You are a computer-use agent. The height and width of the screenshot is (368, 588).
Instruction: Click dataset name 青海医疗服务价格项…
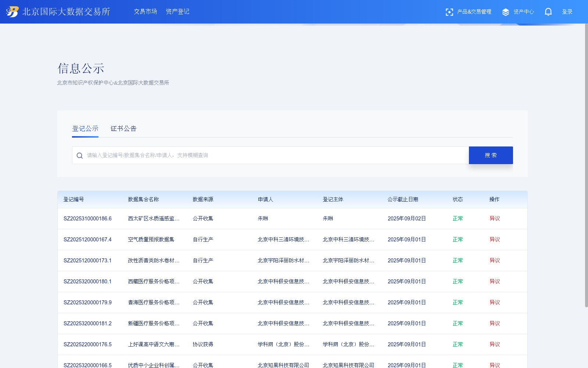click(154, 302)
